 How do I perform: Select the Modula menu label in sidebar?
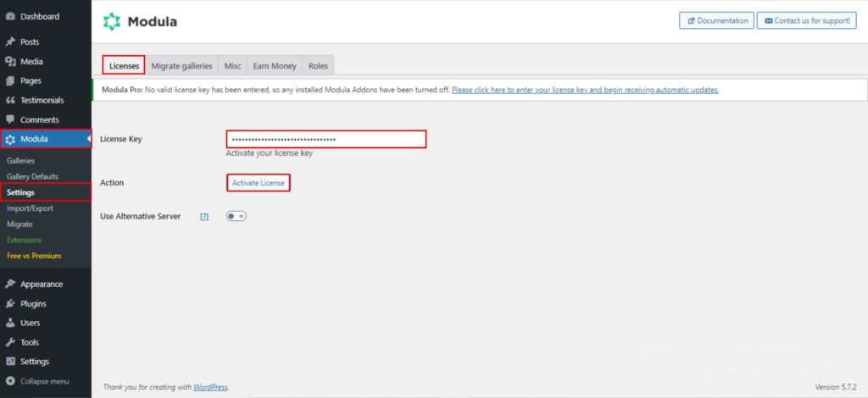pos(34,139)
